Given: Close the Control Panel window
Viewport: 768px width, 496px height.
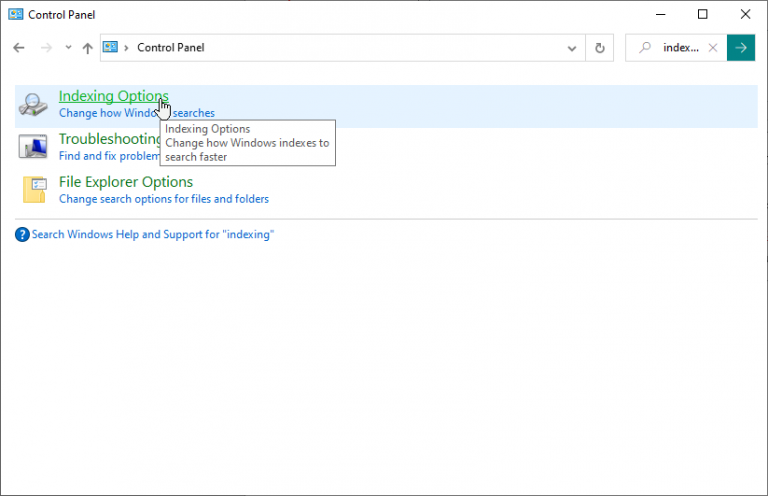Looking at the screenshot, I should [x=745, y=14].
